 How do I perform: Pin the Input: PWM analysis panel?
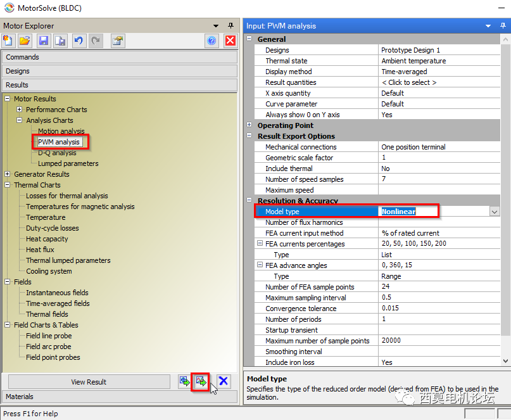point(503,25)
